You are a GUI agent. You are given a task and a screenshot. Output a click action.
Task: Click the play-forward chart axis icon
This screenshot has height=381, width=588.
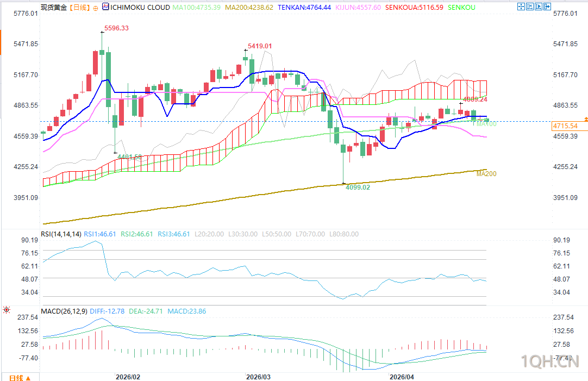[539, 7]
